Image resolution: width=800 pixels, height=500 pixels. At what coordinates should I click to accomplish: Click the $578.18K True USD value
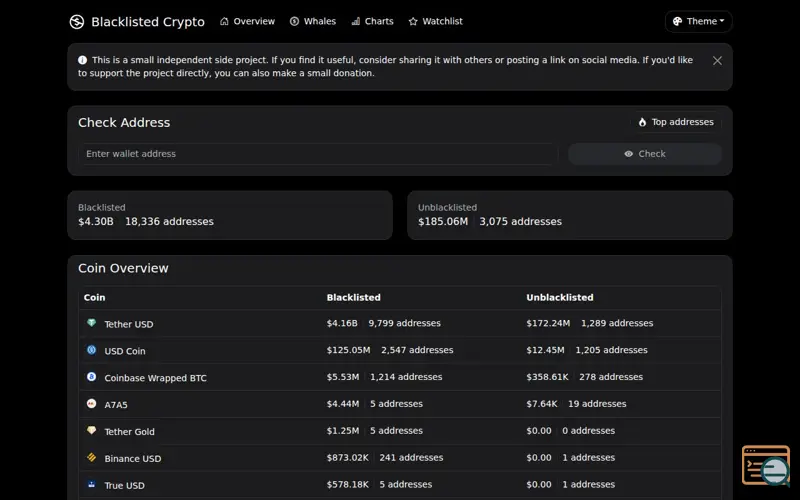click(x=347, y=485)
